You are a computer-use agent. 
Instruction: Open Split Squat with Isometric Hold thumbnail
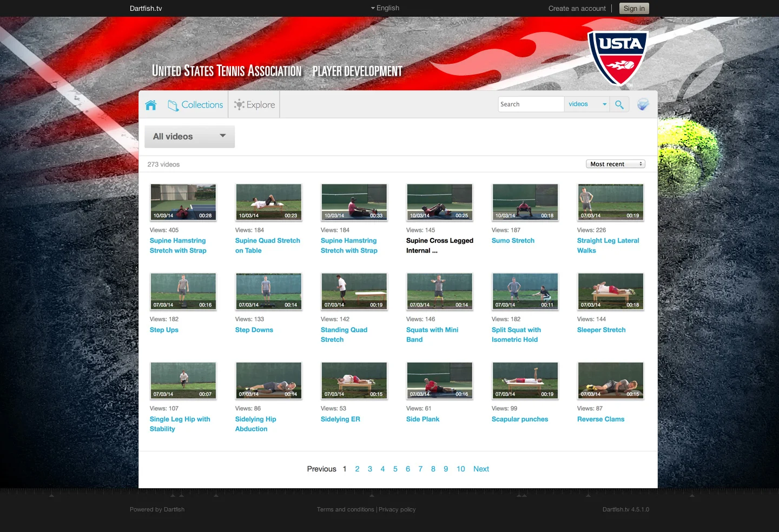pyautogui.click(x=525, y=291)
